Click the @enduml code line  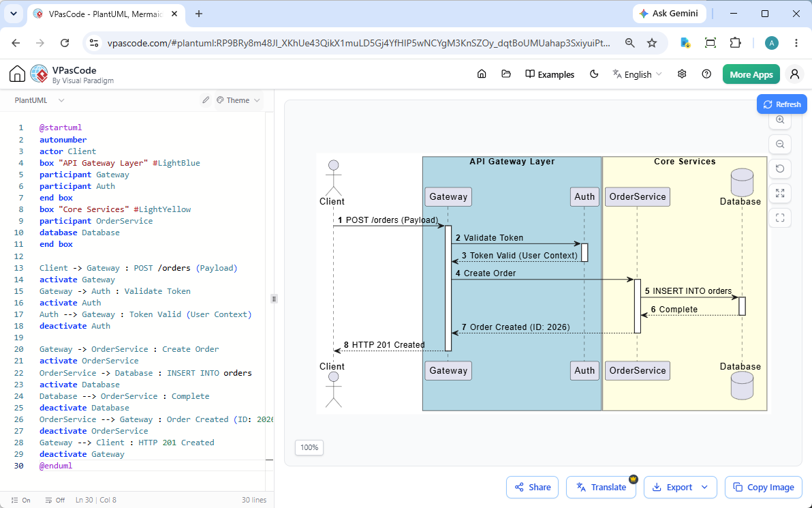pyautogui.click(x=56, y=466)
